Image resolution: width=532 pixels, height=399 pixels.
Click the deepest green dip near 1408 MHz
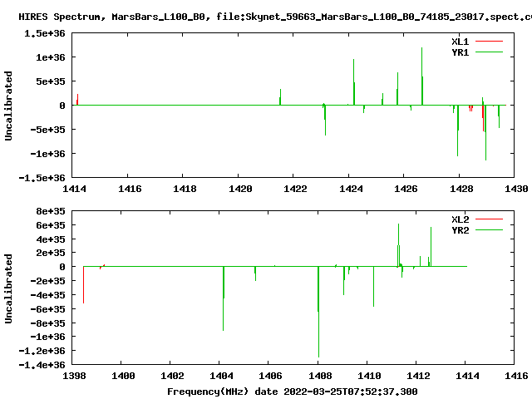318,312
